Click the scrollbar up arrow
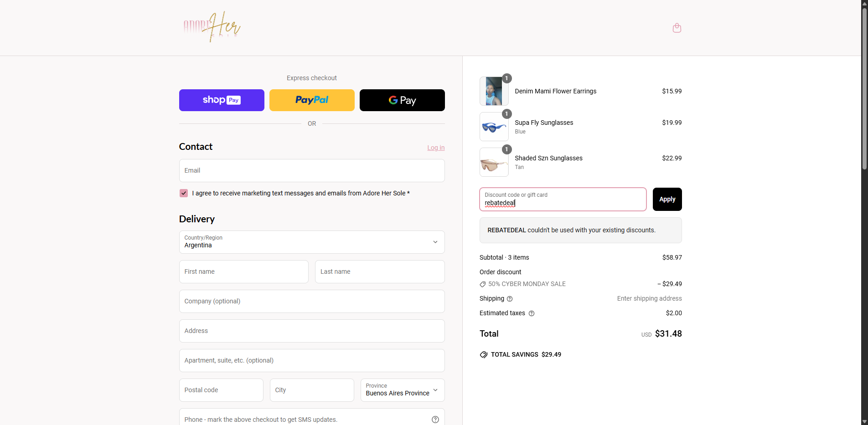Screen dimensions: 868x425 point(864,4)
